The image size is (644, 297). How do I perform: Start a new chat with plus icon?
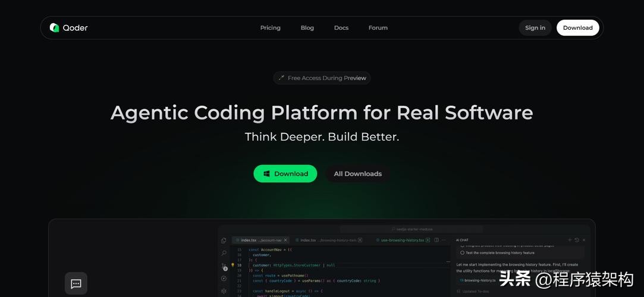570,240
